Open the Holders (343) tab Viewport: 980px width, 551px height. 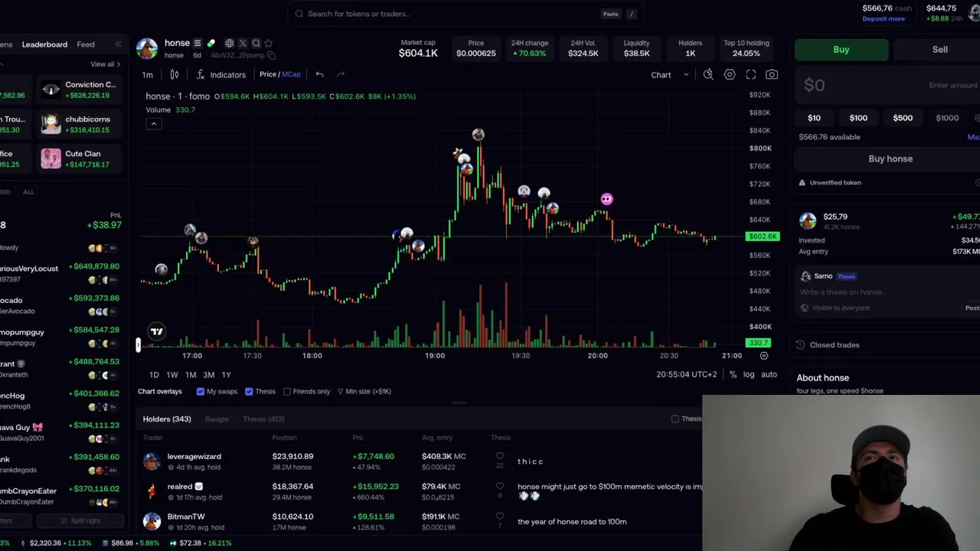coord(167,419)
